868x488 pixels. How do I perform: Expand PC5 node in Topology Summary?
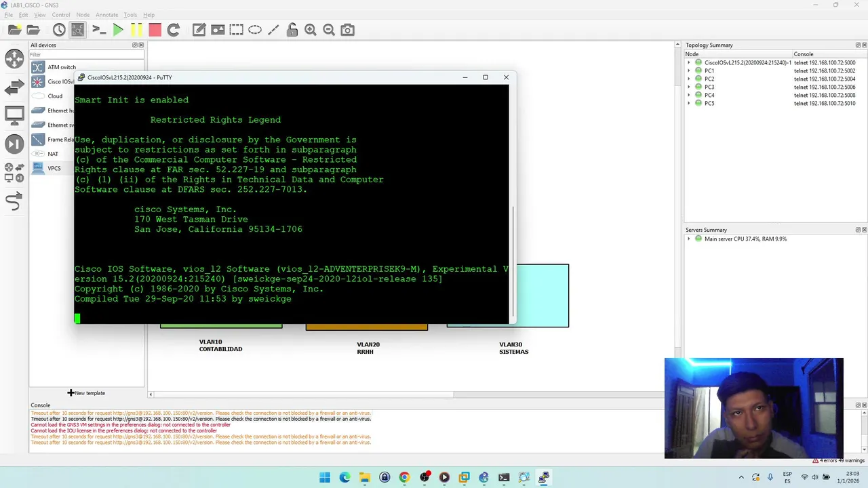[689, 103]
